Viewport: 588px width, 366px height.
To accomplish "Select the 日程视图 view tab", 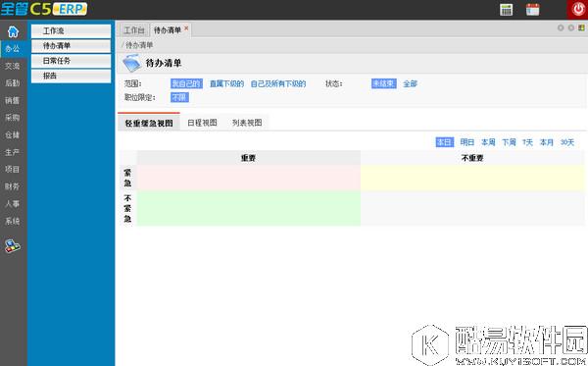I will tap(202, 123).
